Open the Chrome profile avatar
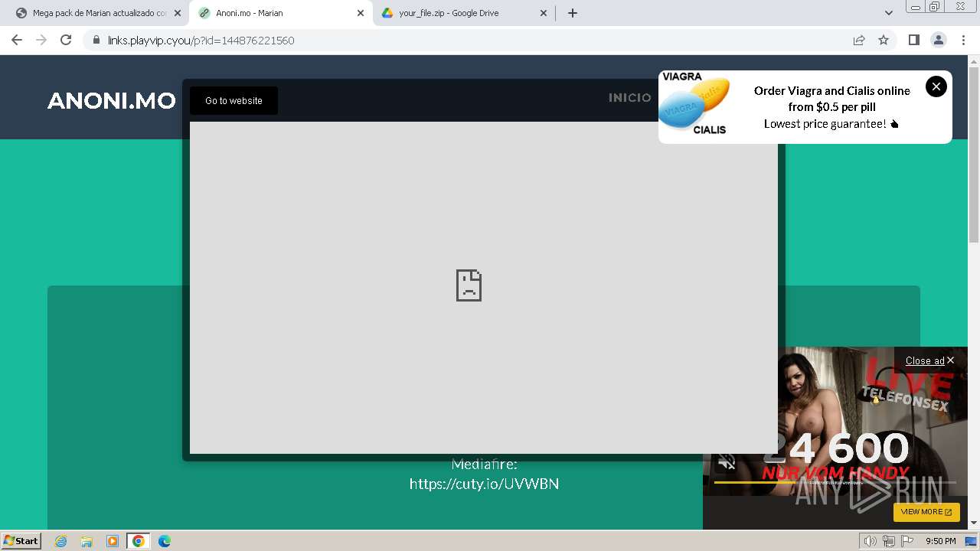This screenshot has height=551, width=980. (938, 40)
